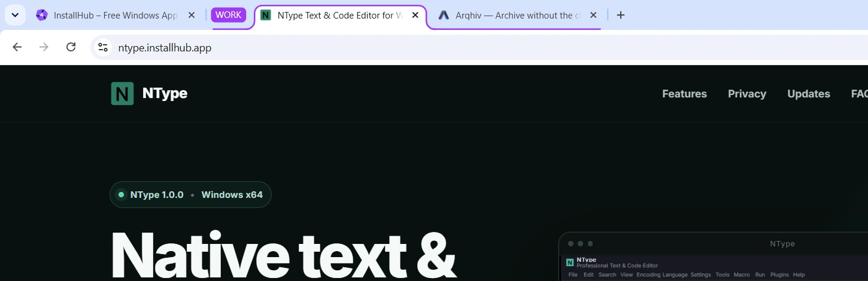868x281 pixels.
Task: Click File in the NType preview image
Action: click(x=573, y=275)
